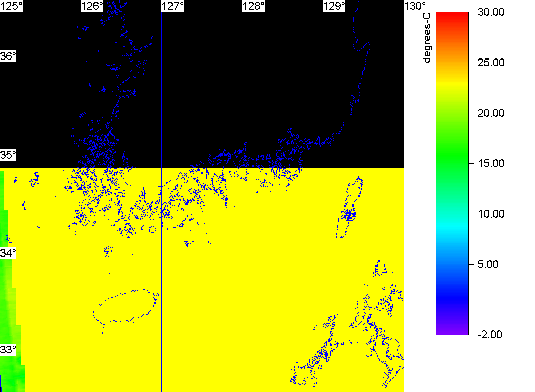The width and height of the screenshot is (535, 392).
Task: Click the 34° latitude label
Action: [8, 253]
